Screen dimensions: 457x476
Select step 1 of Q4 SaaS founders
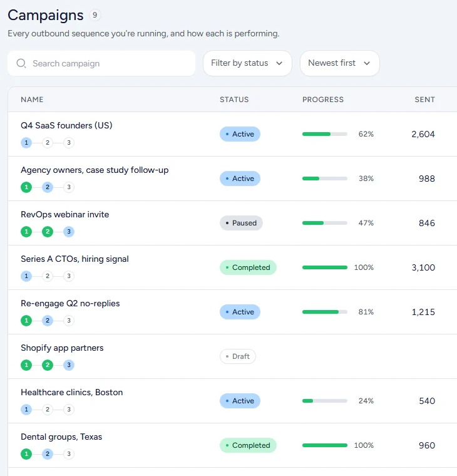tap(26, 142)
